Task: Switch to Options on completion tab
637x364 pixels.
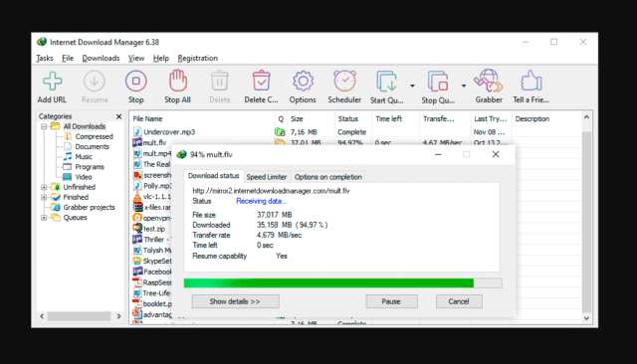Action: [x=327, y=177]
